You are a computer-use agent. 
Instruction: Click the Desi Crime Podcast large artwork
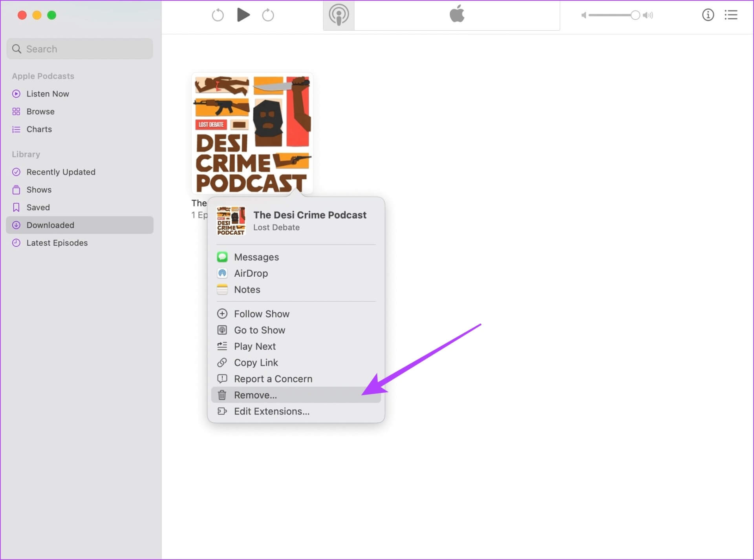point(252,133)
